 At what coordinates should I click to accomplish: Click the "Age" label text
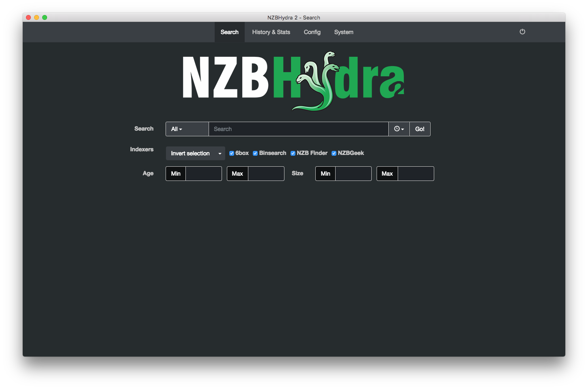[x=148, y=173]
